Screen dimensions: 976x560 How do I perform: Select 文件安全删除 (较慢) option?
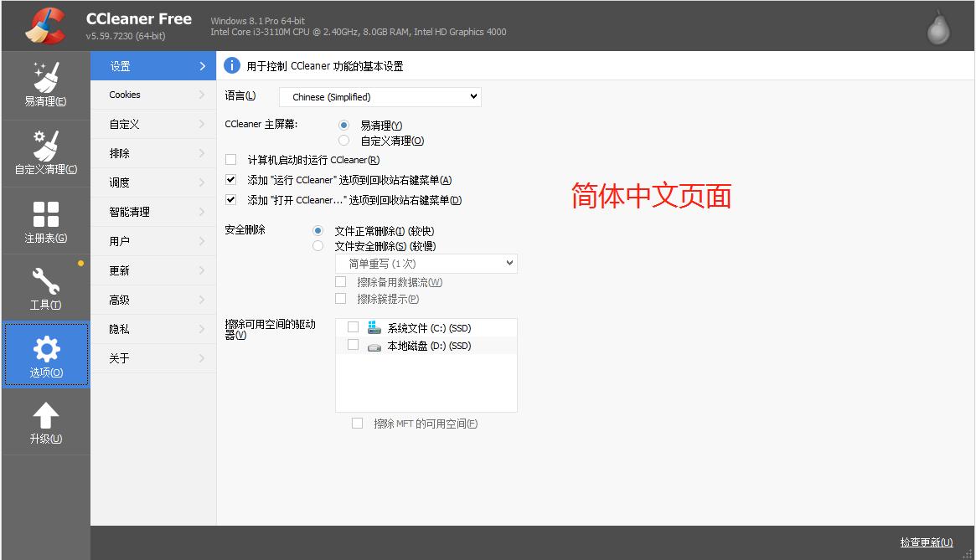(318, 245)
